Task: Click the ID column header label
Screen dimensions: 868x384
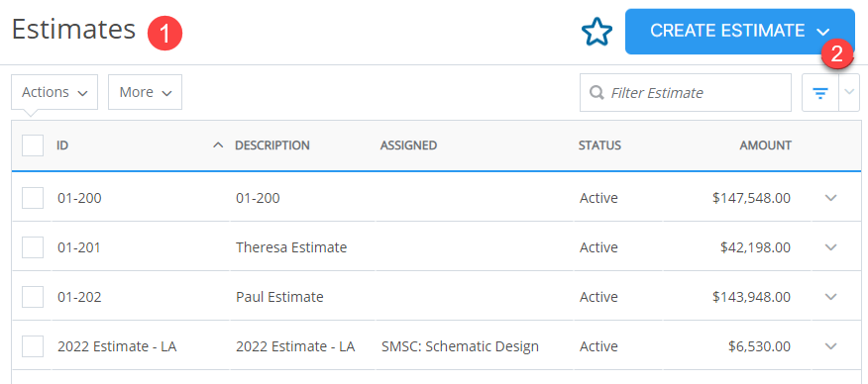Action: tap(62, 145)
